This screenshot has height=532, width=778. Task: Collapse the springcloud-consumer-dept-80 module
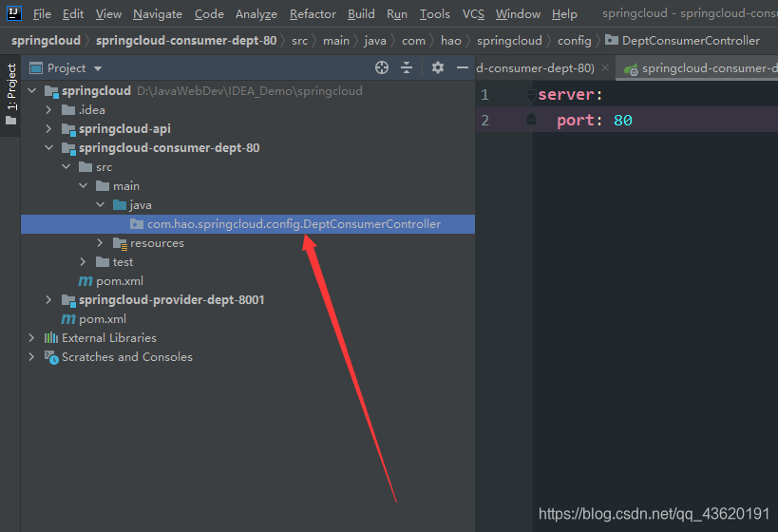point(48,148)
